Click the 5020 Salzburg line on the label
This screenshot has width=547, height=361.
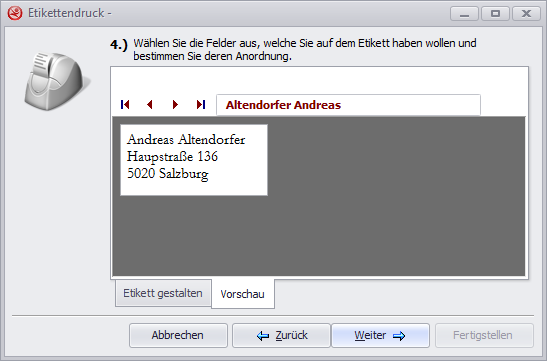point(168,174)
